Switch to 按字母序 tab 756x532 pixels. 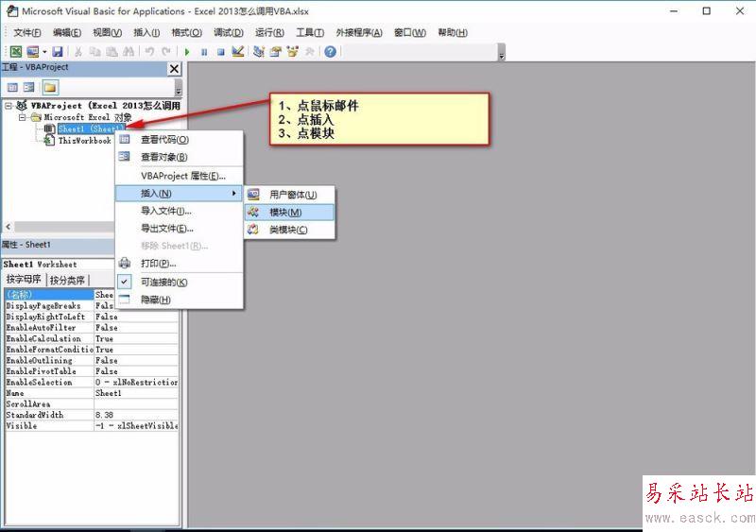tap(25, 280)
